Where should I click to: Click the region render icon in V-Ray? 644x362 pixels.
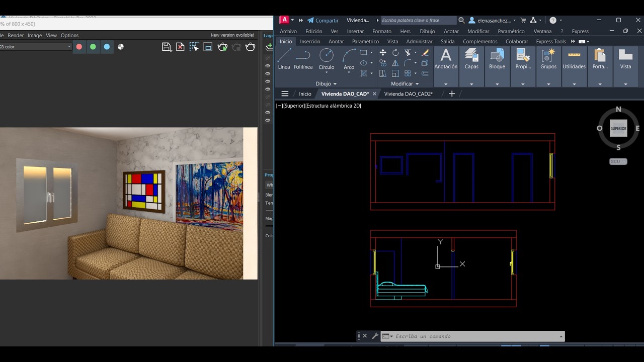click(x=208, y=47)
